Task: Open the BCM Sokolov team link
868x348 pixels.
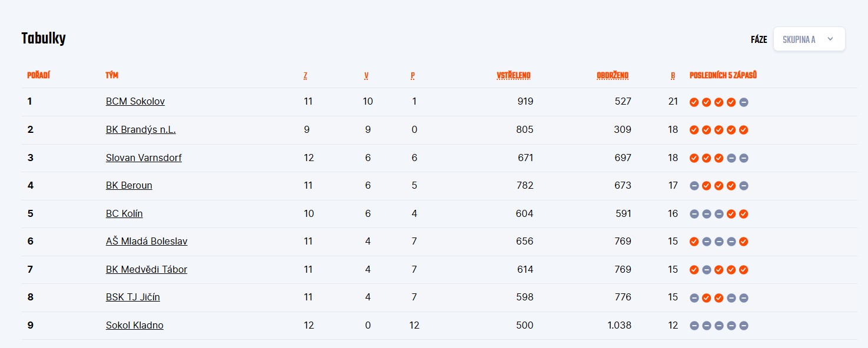Action: (135, 101)
